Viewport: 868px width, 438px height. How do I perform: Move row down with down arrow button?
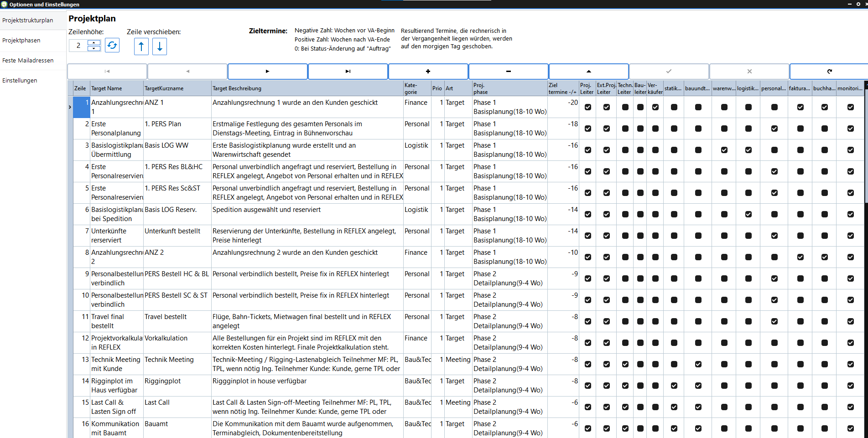coord(160,46)
